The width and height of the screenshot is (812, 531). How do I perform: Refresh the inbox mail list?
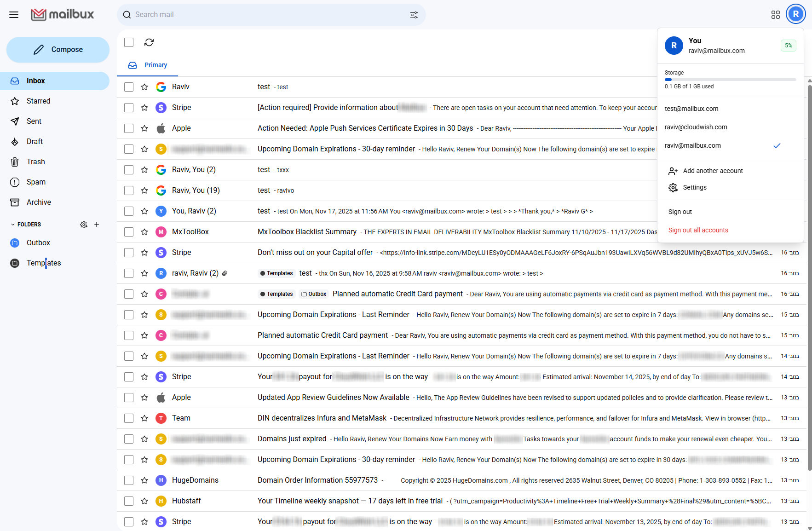coord(149,42)
